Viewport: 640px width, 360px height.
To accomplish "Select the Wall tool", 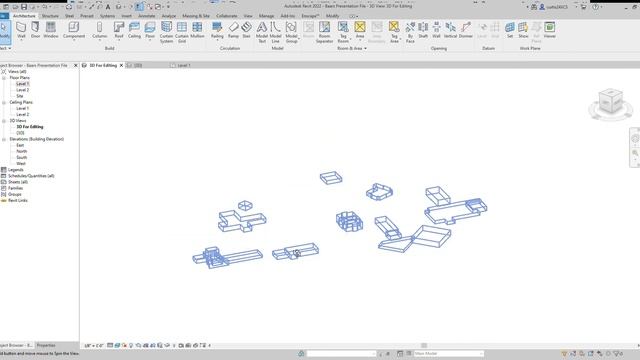I will point(21,30).
